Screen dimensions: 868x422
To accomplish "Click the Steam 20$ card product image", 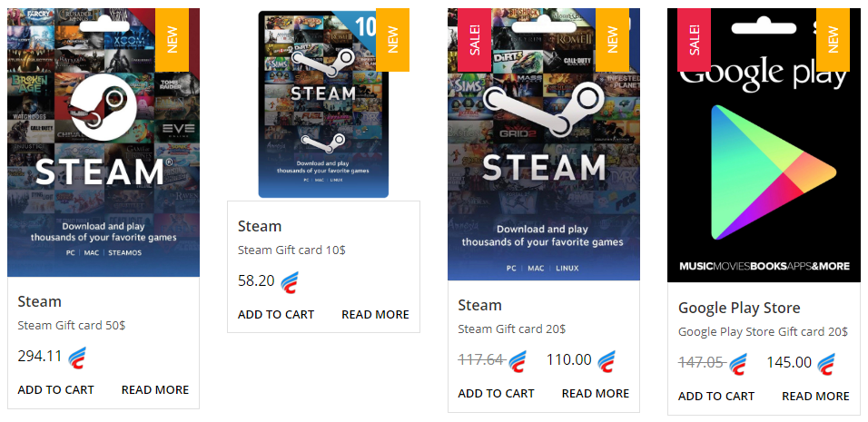I will pyautogui.click(x=544, y=144).
